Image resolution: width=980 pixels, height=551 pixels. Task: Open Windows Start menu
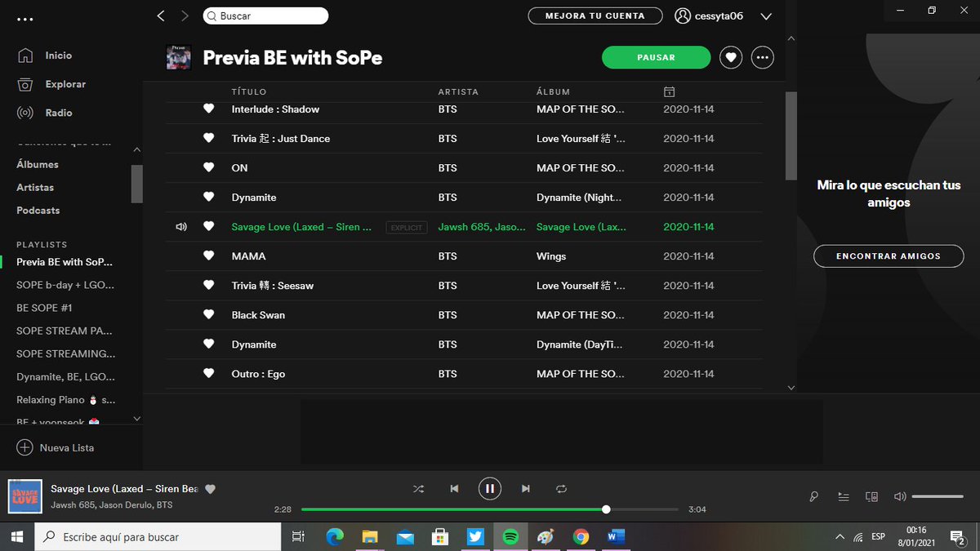pyautogui.click(x=17, y=536)
